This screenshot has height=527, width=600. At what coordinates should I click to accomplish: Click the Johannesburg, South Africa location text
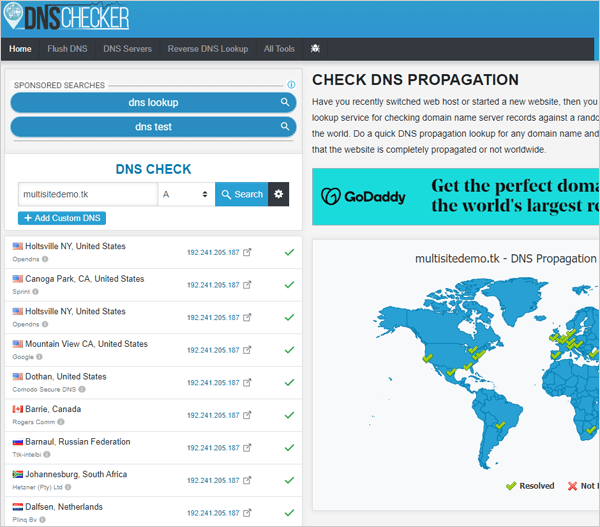click(x=76, y=474)
